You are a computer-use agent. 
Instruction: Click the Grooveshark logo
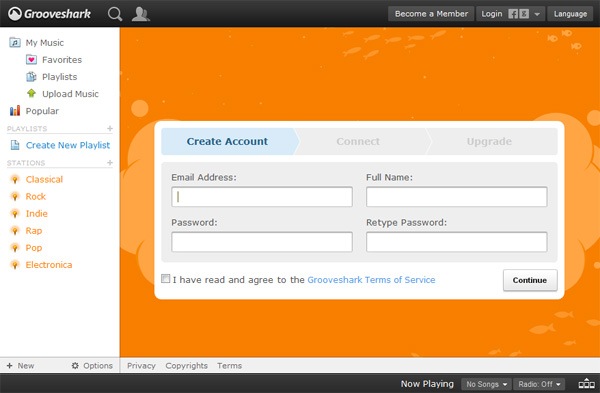pos(49,14)
